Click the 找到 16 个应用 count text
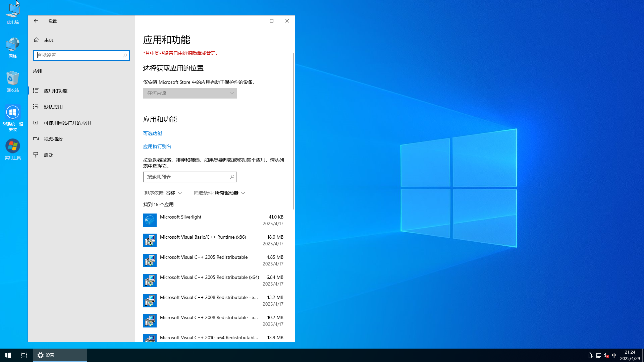This screenshot has width=644, height=362. 158,204
